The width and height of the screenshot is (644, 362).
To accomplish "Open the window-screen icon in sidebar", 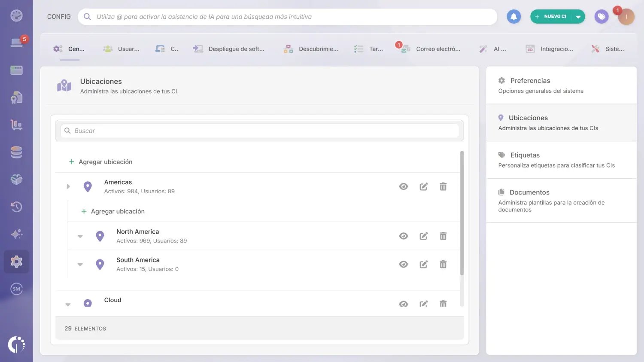I will pyautogui.click(x=16, y=70).
